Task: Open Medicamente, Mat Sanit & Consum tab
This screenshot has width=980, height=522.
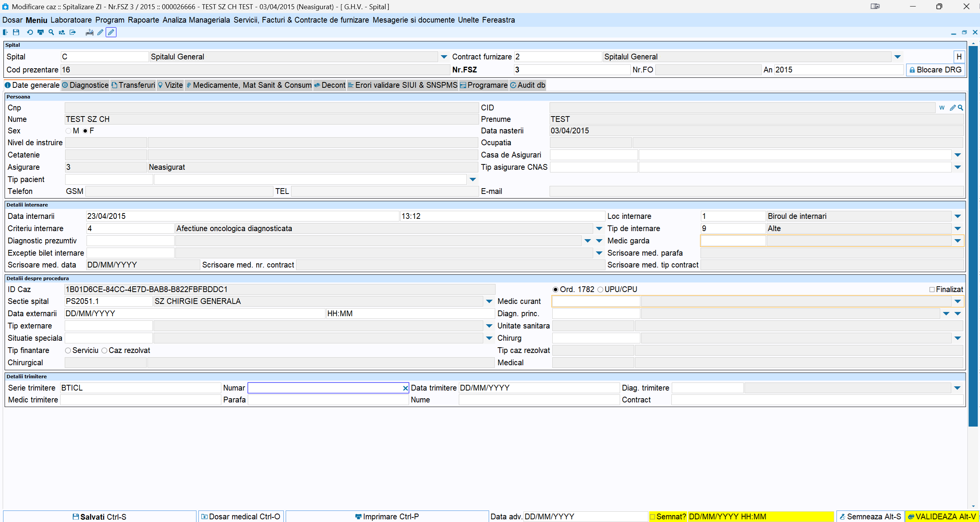Action: (249, 85)
